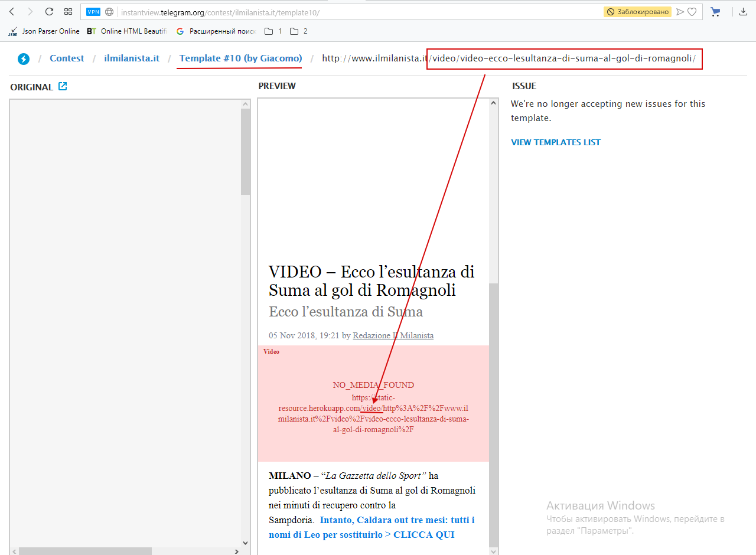Image resolution: width=756 pixels, height=555 pixels.
Task: Open the Redazione Il Milanista author link
Action: tap(393, 335)
